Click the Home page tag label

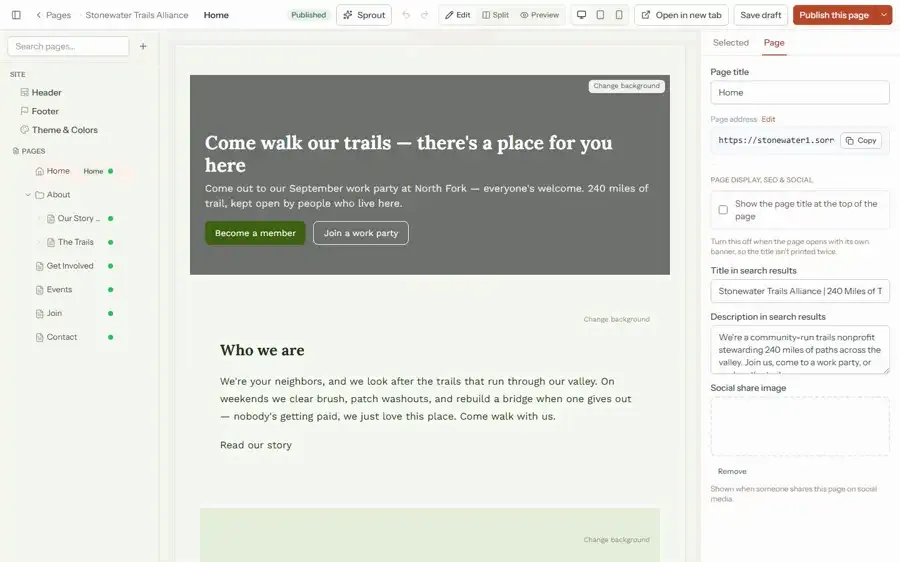click(93, 171)
